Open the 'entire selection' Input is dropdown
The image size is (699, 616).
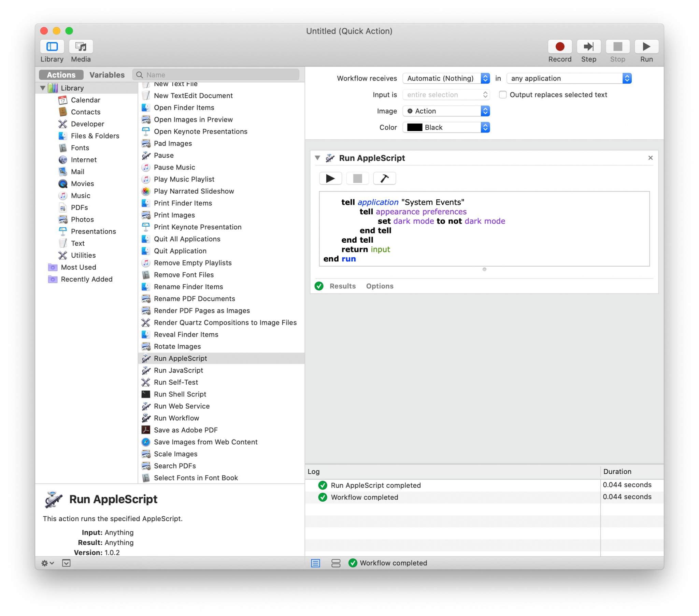[446, 95]
